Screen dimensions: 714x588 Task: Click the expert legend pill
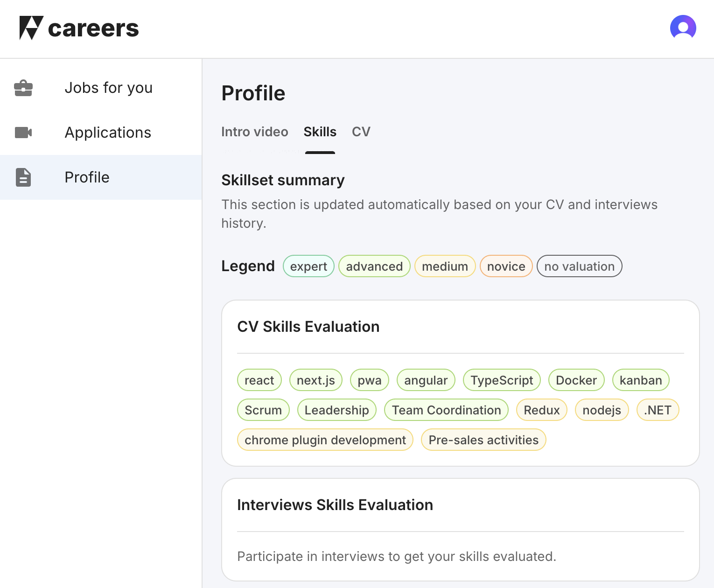[308, 266]
